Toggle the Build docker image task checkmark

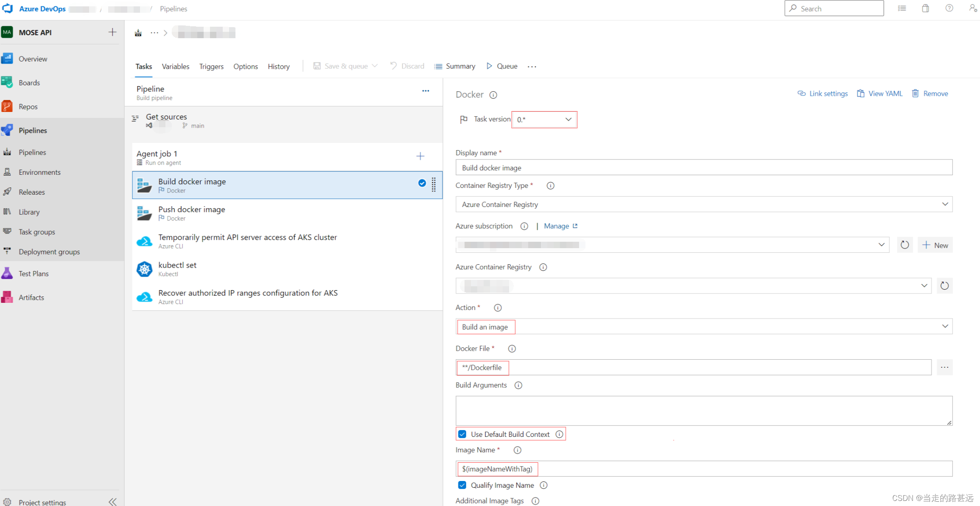tap(422, 183)
